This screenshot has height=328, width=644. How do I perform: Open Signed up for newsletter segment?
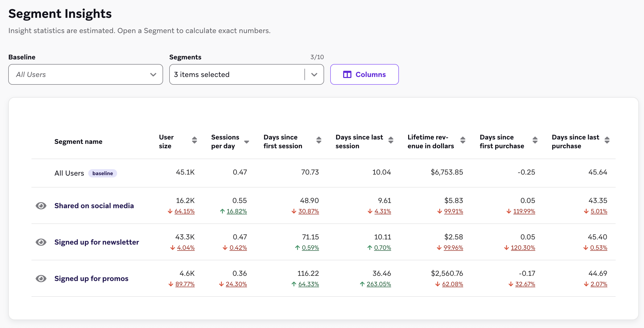click(96, 242)
